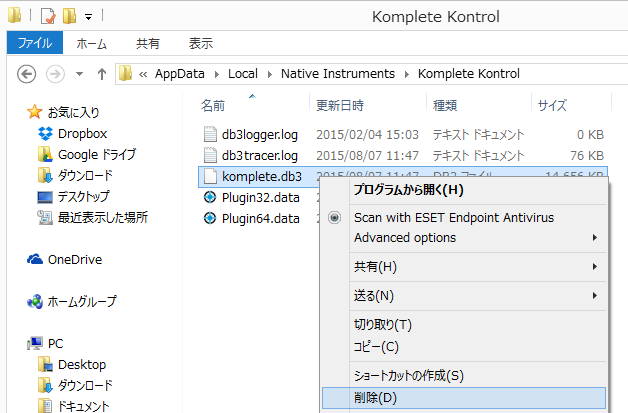628x413 pixels.
Task: Click the forward navigation arrow
Action: (55, 74)
